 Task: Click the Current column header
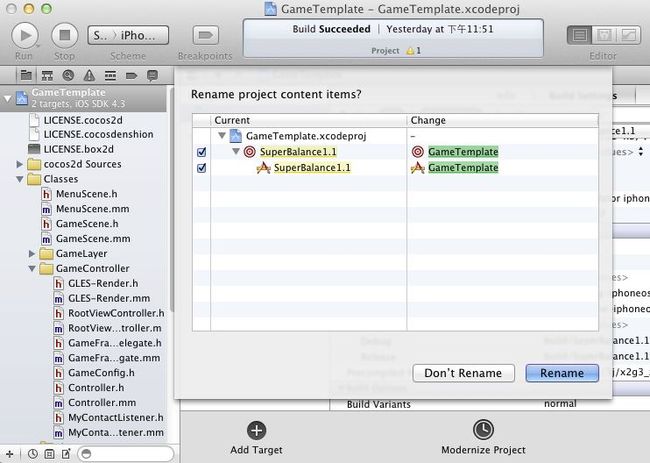click(309, 121)
